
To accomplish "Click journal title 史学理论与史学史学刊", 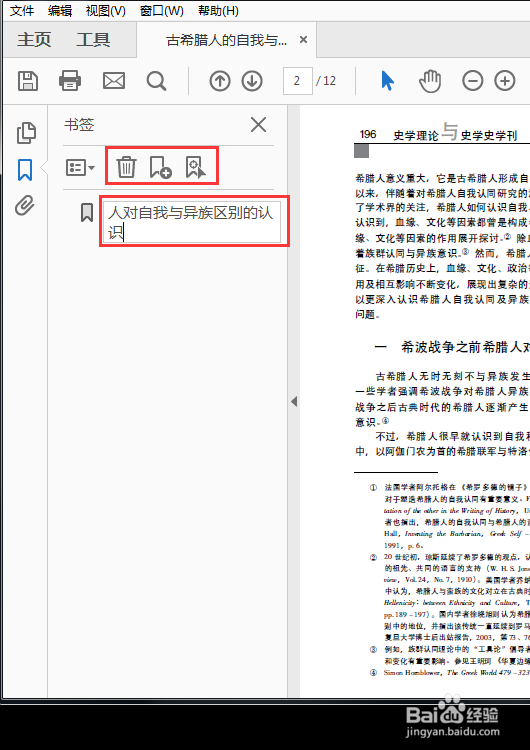I will click(455, 134).
